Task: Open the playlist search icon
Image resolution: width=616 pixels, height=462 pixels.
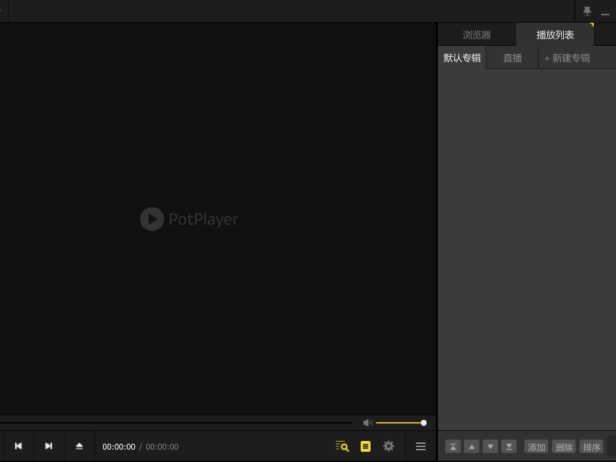Action: pos(342,446)
